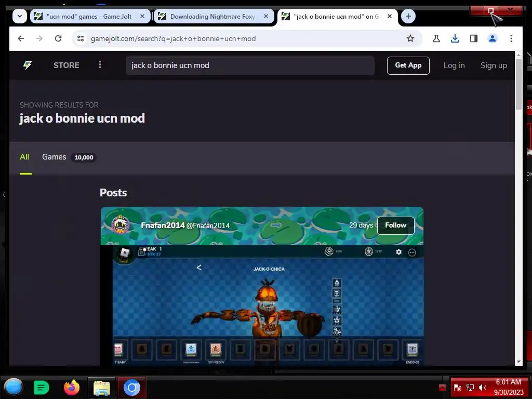
Task: Click the ellipsis icon in post image
Action: pos(412,252)
